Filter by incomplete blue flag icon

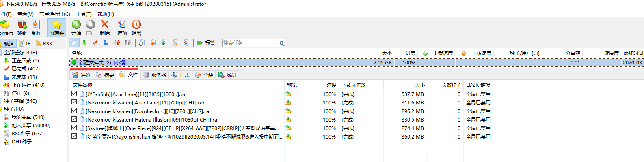[x=106, y=43]
